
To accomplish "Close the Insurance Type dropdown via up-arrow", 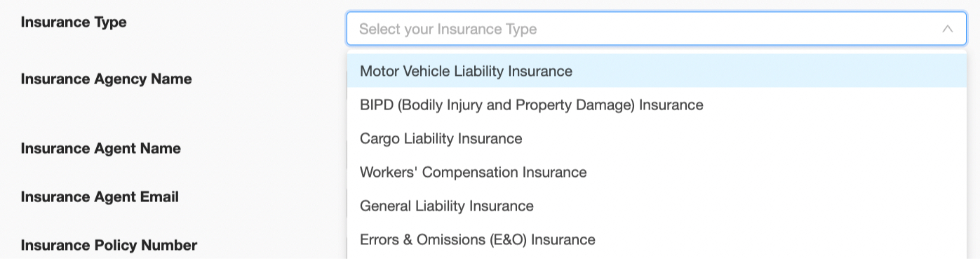I will 948,29.
